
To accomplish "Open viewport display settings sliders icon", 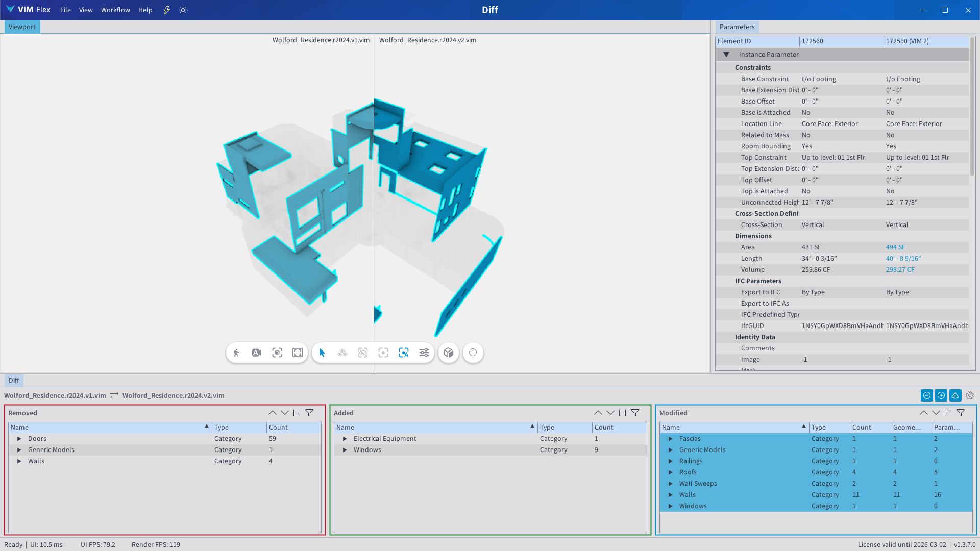I will pyautogui.click(x=424, y=353).
